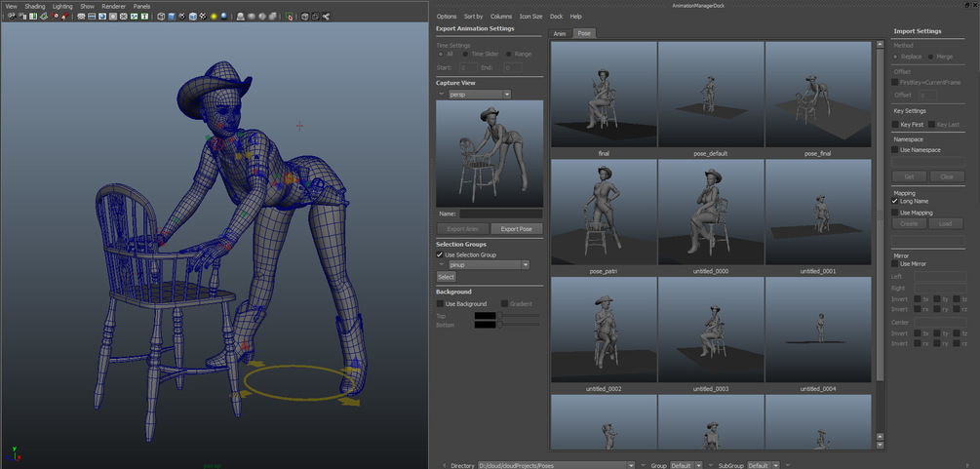The image size is (980, 469).
Task: Click the smooth shade all cube icon
Action: point(172,17)
